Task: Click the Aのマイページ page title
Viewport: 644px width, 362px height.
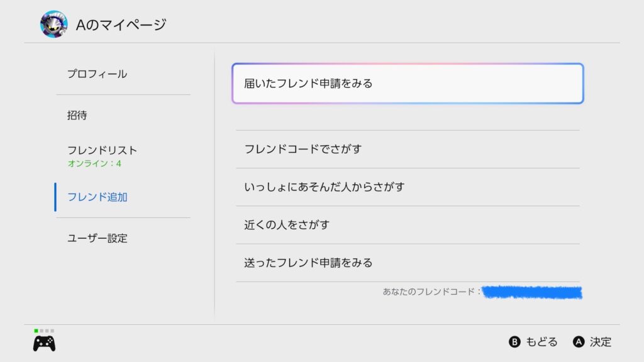Action: click(x=121, y=25)
